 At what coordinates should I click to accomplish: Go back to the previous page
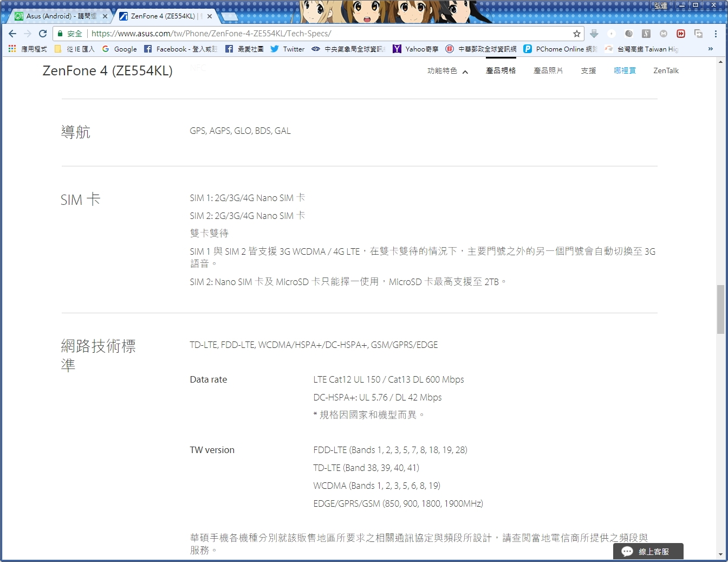pos(12,34)
